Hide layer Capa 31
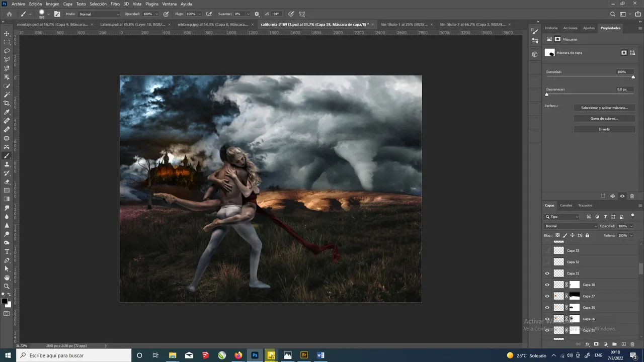 [x=547, y=274]
